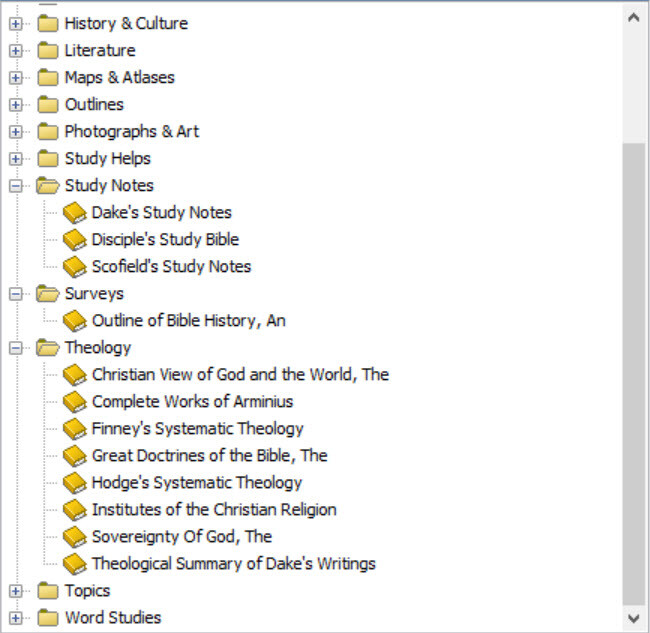Click the book icon for Sovereignty Of God
Viewport: 650px width, 633px height.
[x=75, y=537]
